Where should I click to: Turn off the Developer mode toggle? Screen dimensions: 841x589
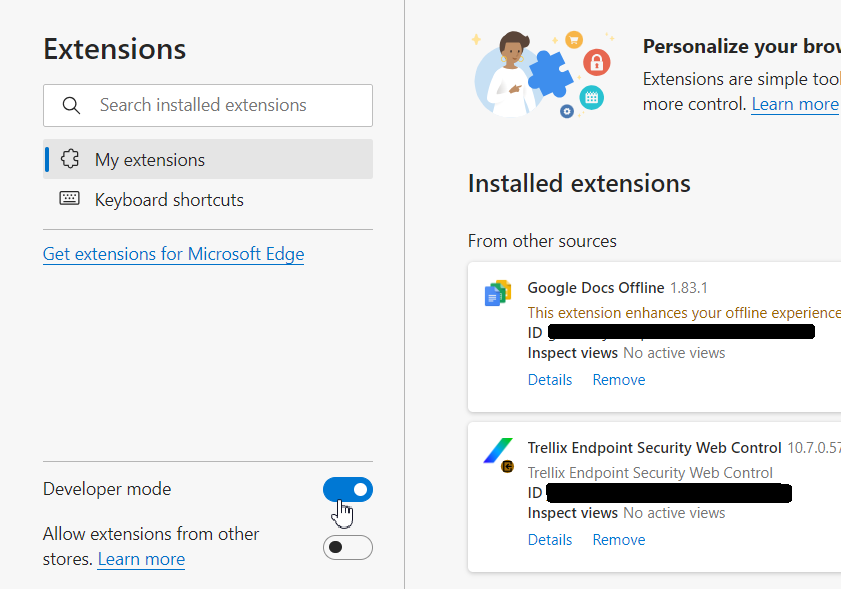348,489
